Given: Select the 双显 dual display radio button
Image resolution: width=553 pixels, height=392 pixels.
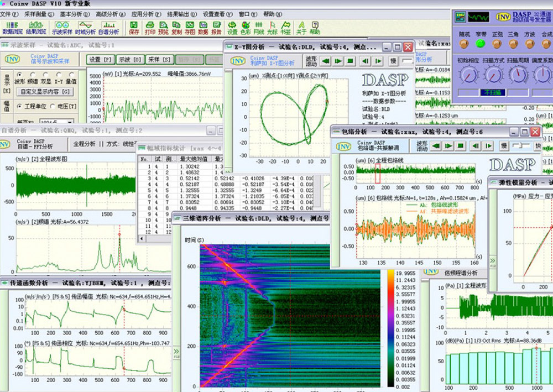Looking at the screenshot, I should tap(45, 75).
